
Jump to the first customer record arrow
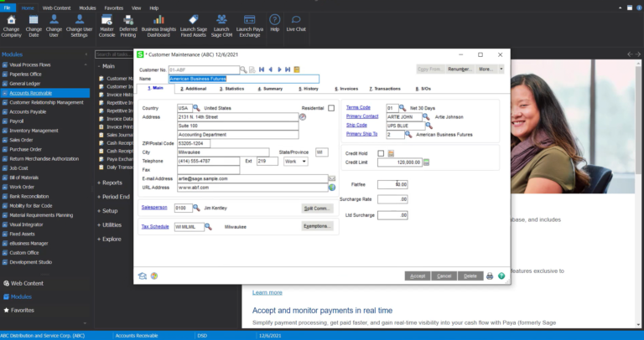pos(261,70)
